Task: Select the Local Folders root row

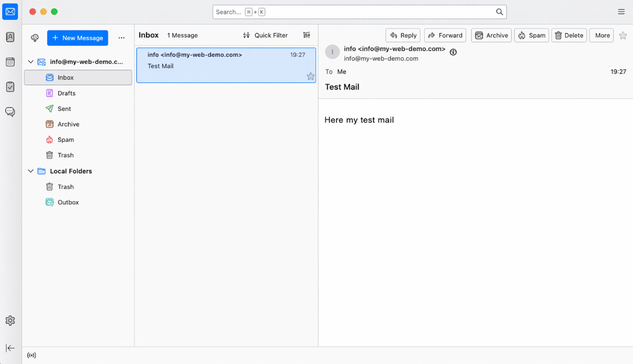Action: coord(78,171)
